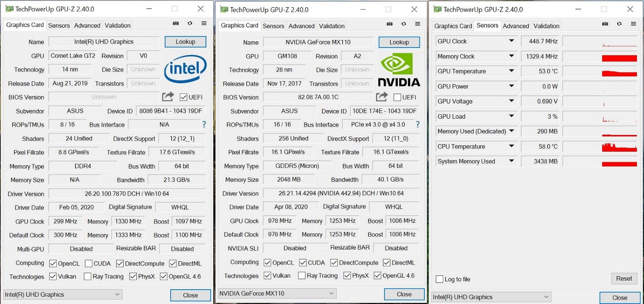Toggle CUDA checkbox in NVIDIA window
This screenshot has height=304, width=644.
[303, 263]
